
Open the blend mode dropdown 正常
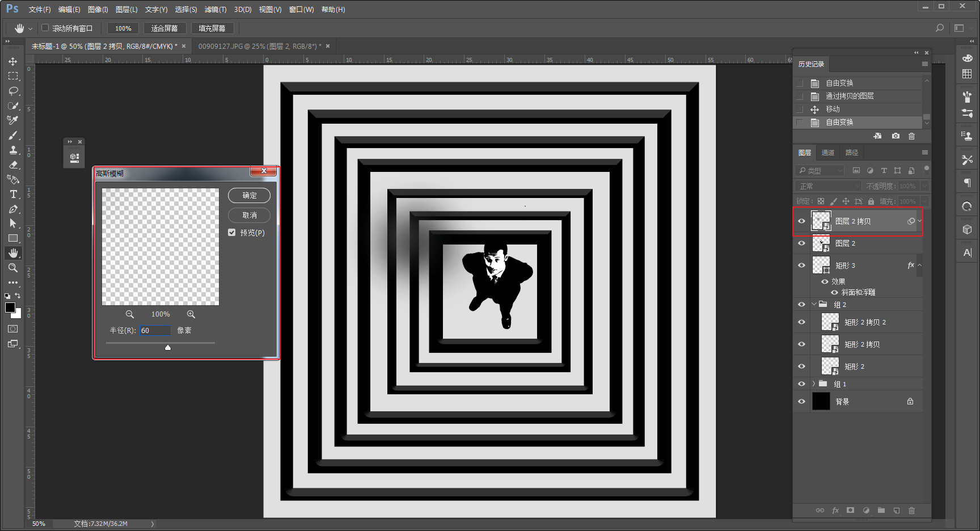(x=828, y=186)
